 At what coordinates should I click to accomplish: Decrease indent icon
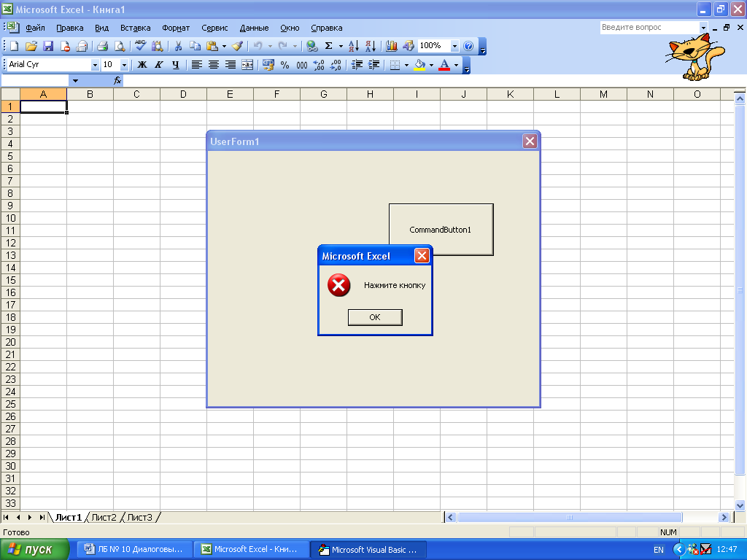tap(357, 64)
